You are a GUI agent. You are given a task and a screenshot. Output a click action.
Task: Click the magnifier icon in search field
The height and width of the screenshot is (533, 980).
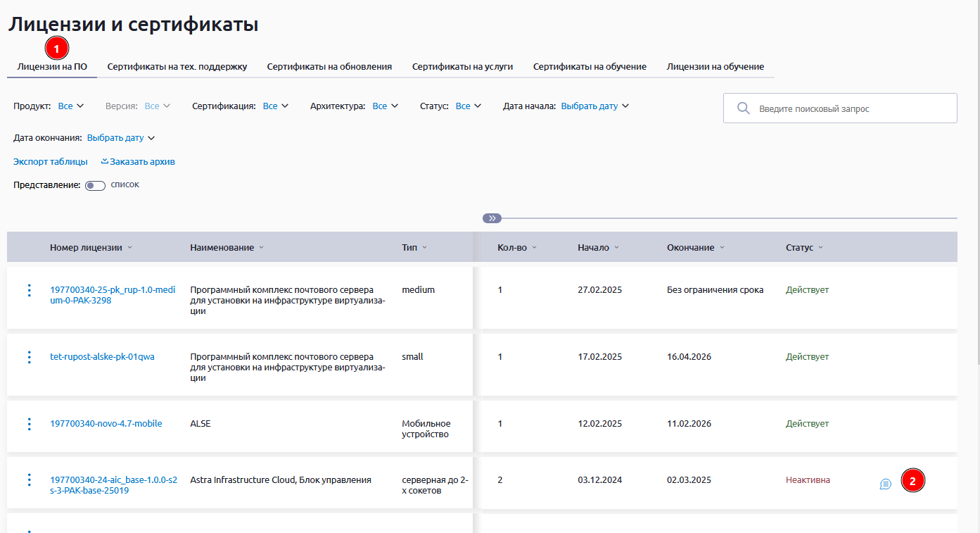click(x=743, y=108)
